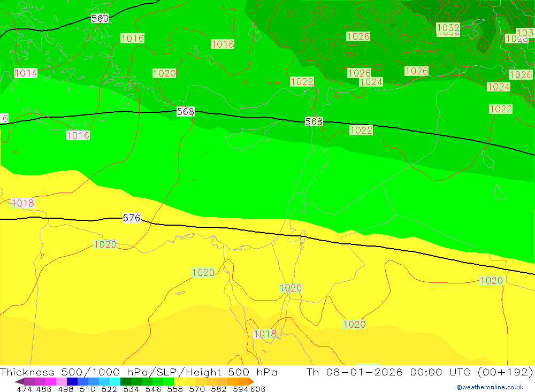Click the '(00+192)' forecast hour text
The height and width of the screenshot is (392, 535).
pos(505,372)
